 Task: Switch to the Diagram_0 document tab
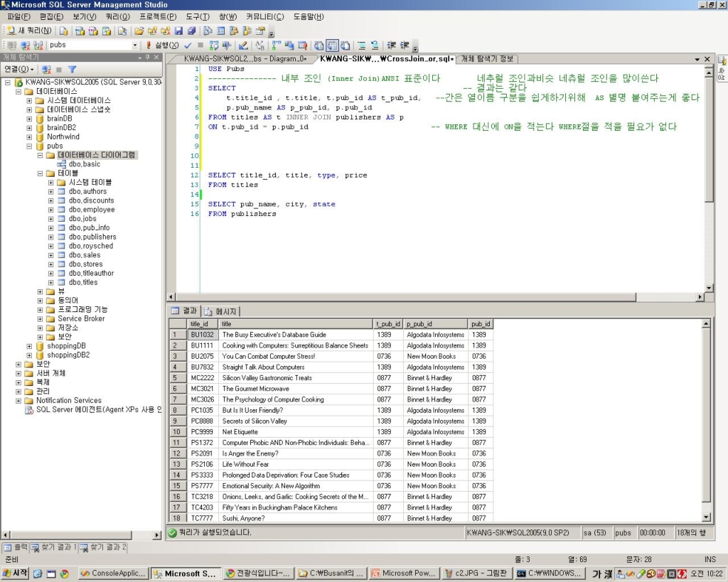[245, 59]
